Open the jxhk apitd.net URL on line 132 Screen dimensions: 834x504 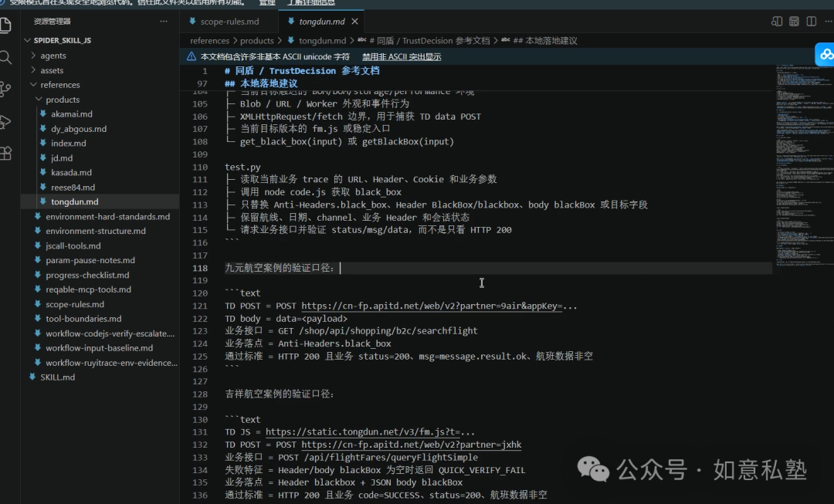click(x=411, y=445)
